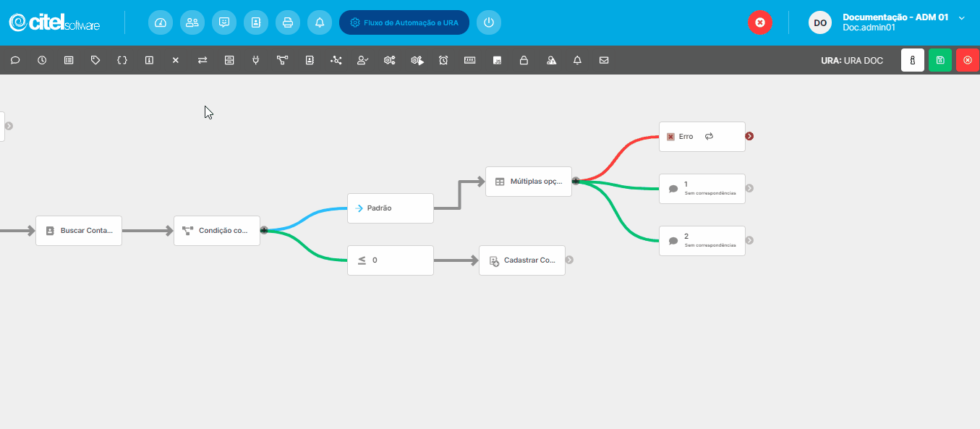Select the network nodes tool
The image size is (980, 429).
click(x=336, y=61)
